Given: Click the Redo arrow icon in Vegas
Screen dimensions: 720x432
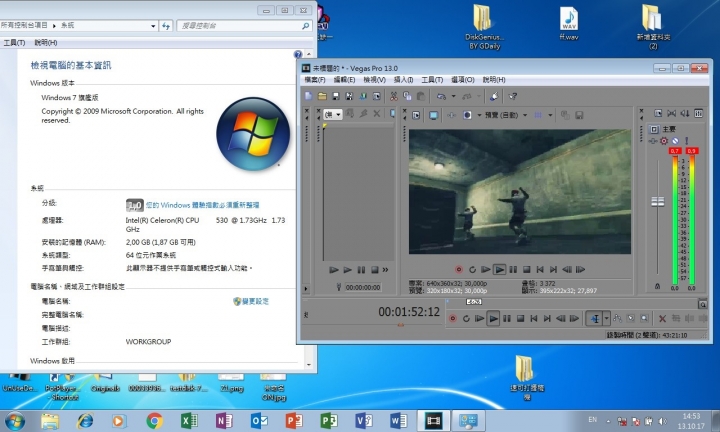Looking at the screenshot, I should click(467, 96).
